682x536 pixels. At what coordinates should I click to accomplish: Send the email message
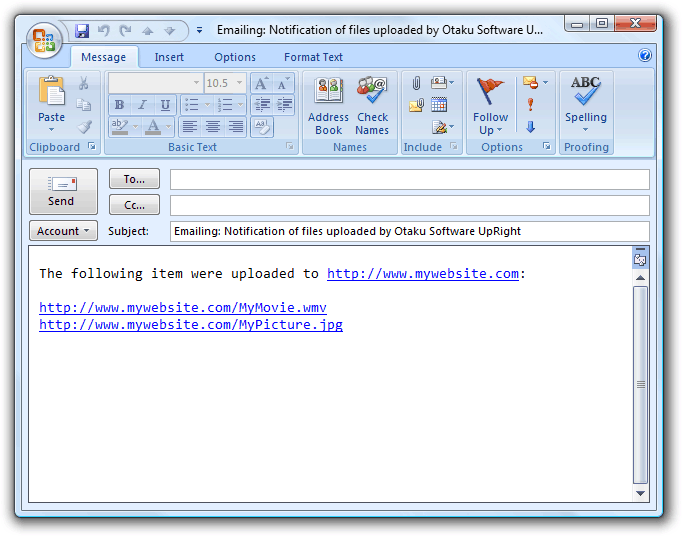64,191
